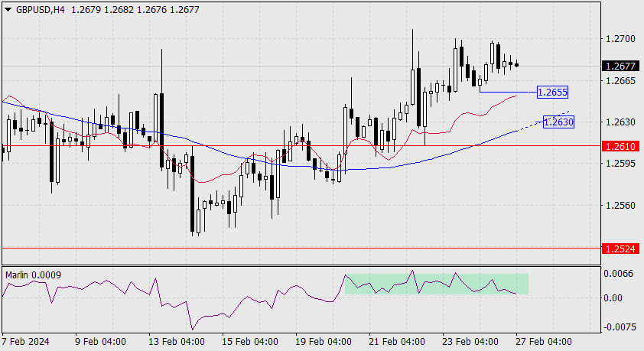The image size is (644, 351).
Task: Select the blue 1.2655 level label
Action: pos(552,92)
